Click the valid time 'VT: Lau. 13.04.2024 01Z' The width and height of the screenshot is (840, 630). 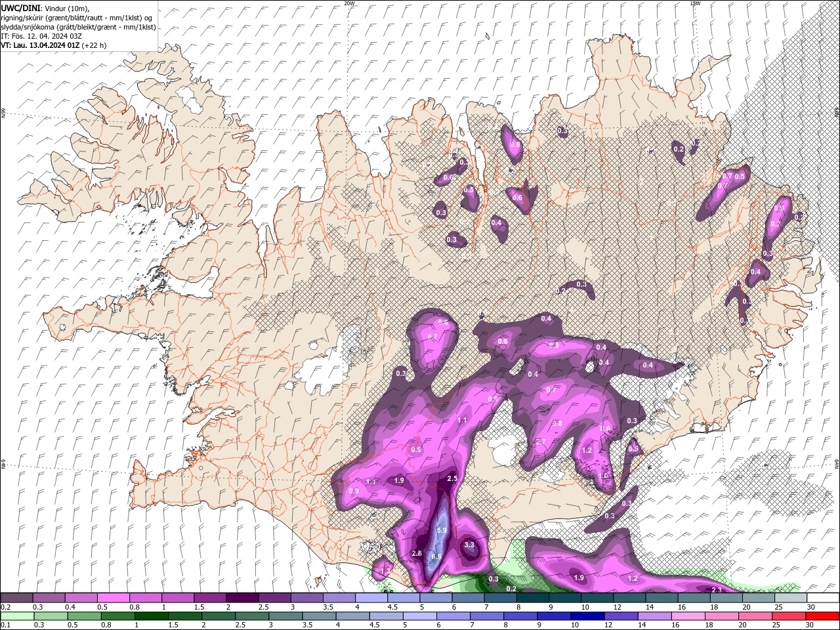(40, 45)
